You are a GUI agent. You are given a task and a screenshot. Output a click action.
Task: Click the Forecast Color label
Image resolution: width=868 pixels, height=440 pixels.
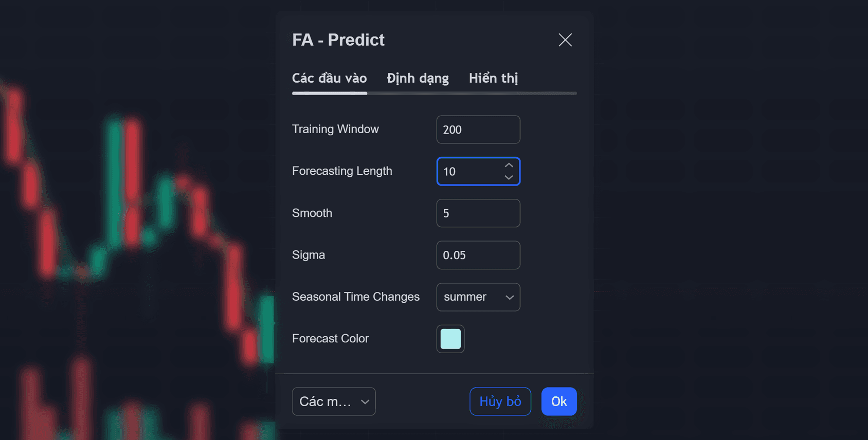click(x=330, y=339)
